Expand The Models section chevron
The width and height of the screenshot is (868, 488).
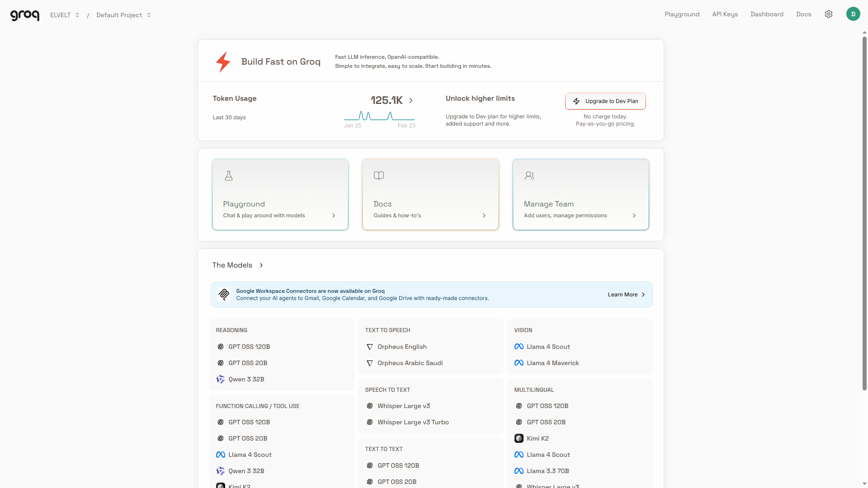[261, 265]
